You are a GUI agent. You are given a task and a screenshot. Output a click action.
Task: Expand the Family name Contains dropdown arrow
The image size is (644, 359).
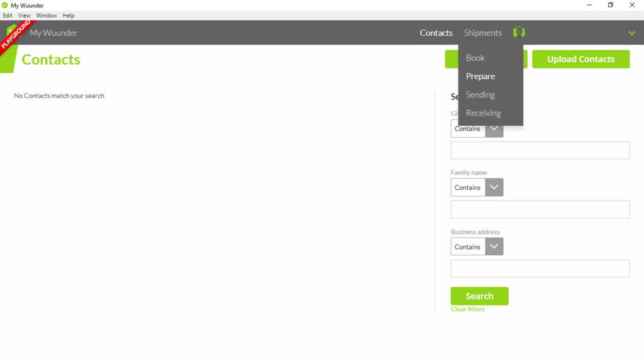(x=494, y=187)
